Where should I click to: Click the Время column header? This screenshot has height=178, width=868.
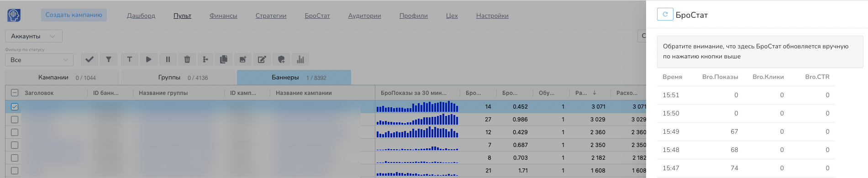(672, 77)
